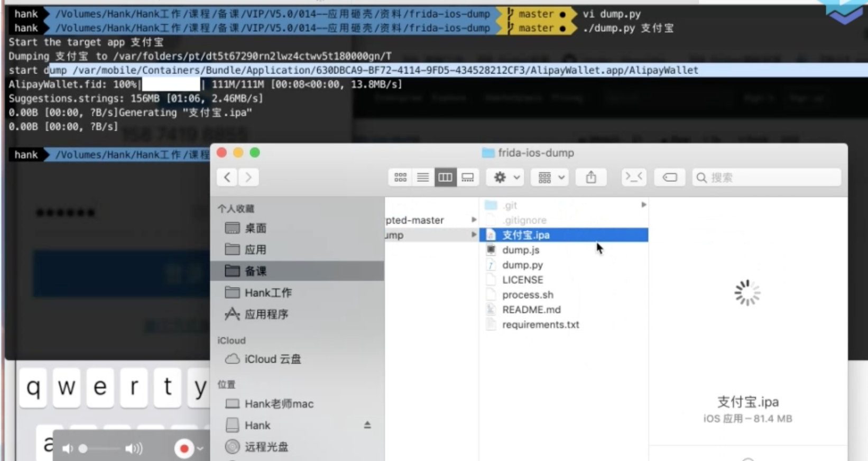Open iCloud 云盘 in sidebar
Screen dimensions: 868x461
click(297, 359)
